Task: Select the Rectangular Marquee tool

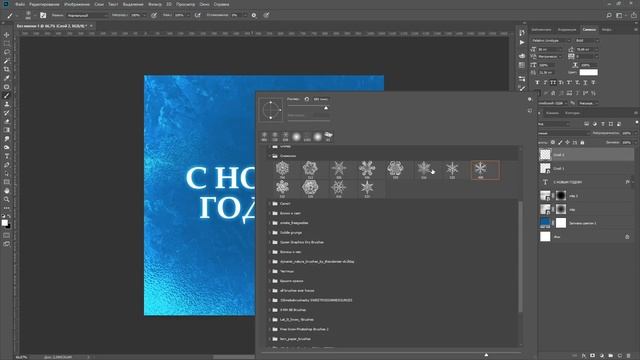Action: coord(7,44)
